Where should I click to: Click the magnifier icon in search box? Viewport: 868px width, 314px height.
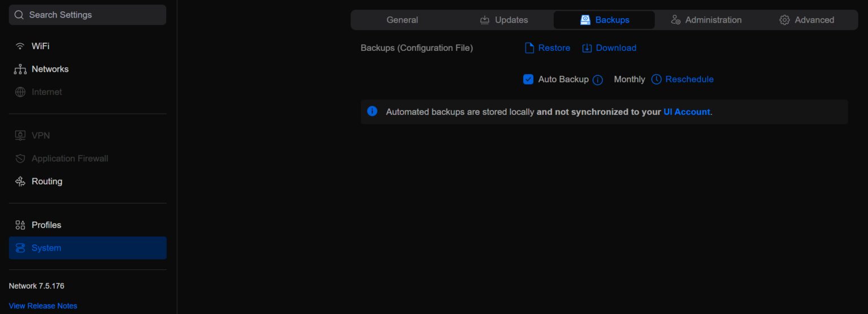pos(19,15)
